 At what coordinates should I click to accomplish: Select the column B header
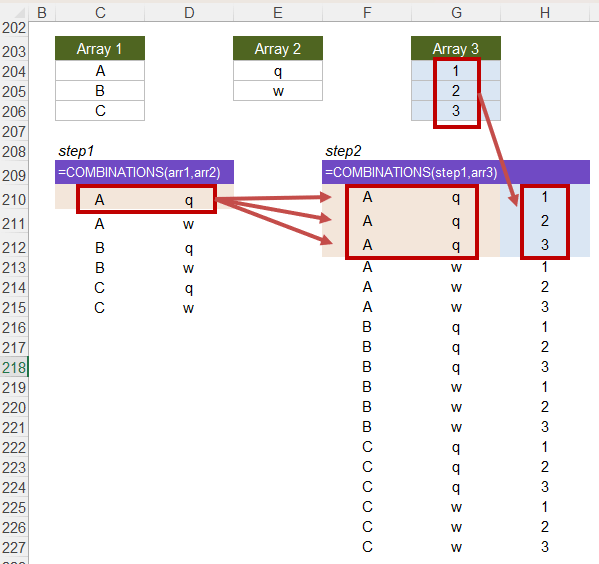42,13
